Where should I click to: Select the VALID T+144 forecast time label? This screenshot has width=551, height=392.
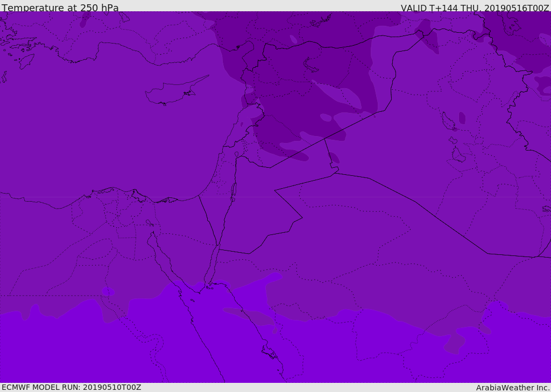475,8
